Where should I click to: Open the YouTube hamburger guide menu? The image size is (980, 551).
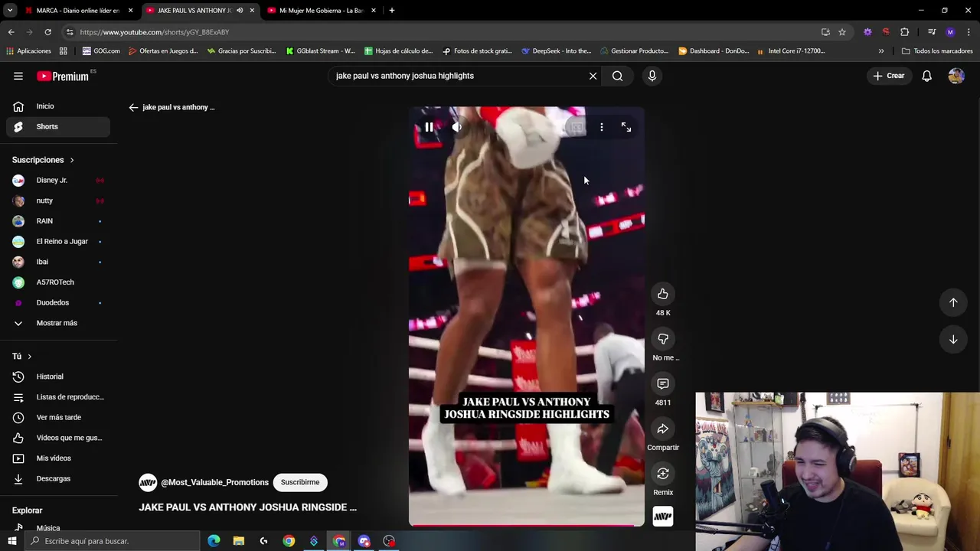coord(18,76)
